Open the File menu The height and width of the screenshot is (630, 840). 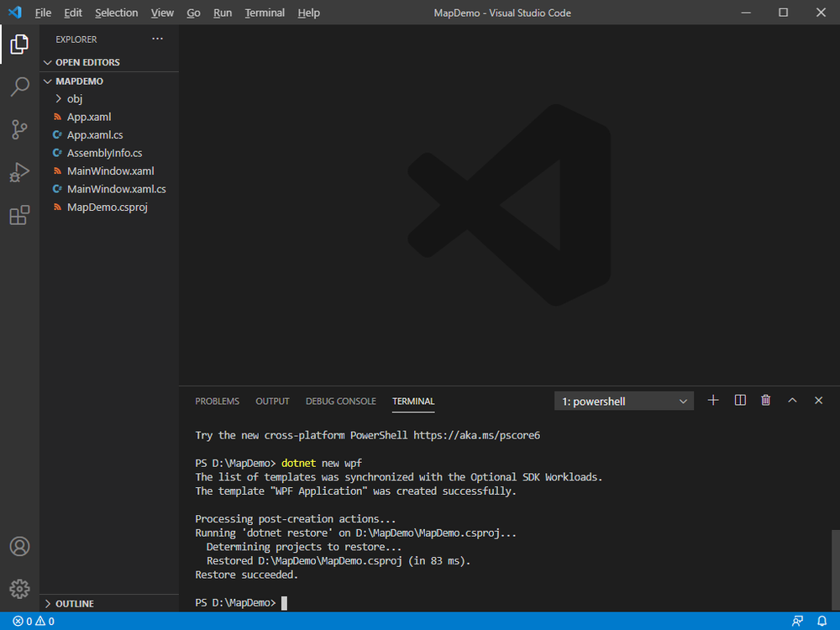(43, 13)
